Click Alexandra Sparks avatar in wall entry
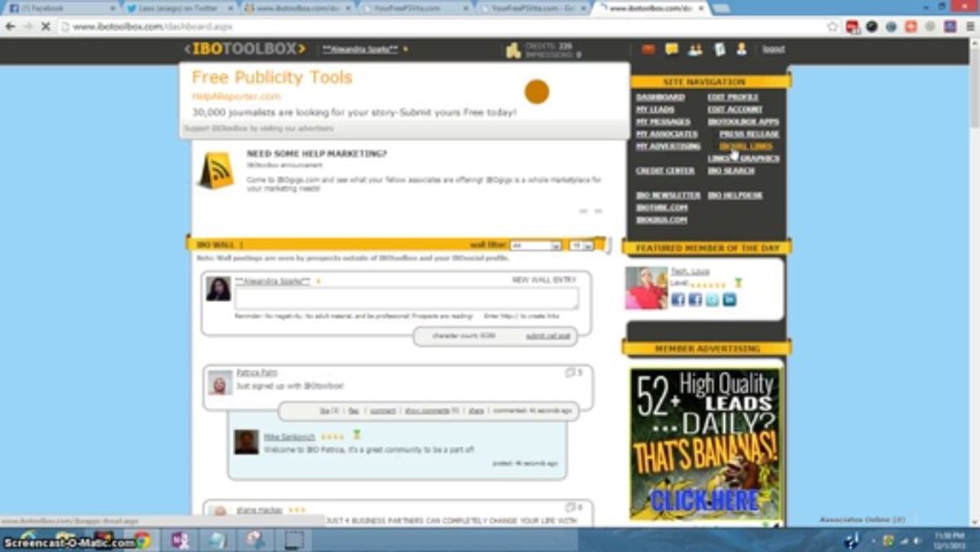This screenshot has width=980, height=552. tap(218, 289)
